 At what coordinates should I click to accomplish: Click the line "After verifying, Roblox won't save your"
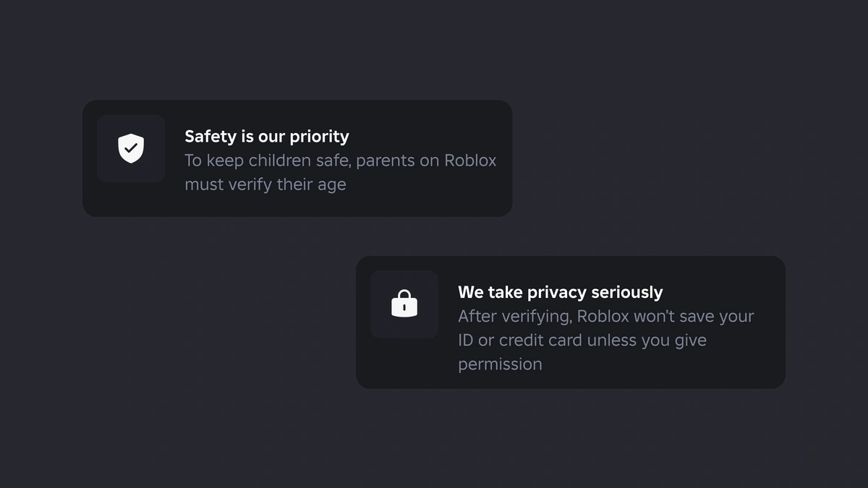pos(606,317)
